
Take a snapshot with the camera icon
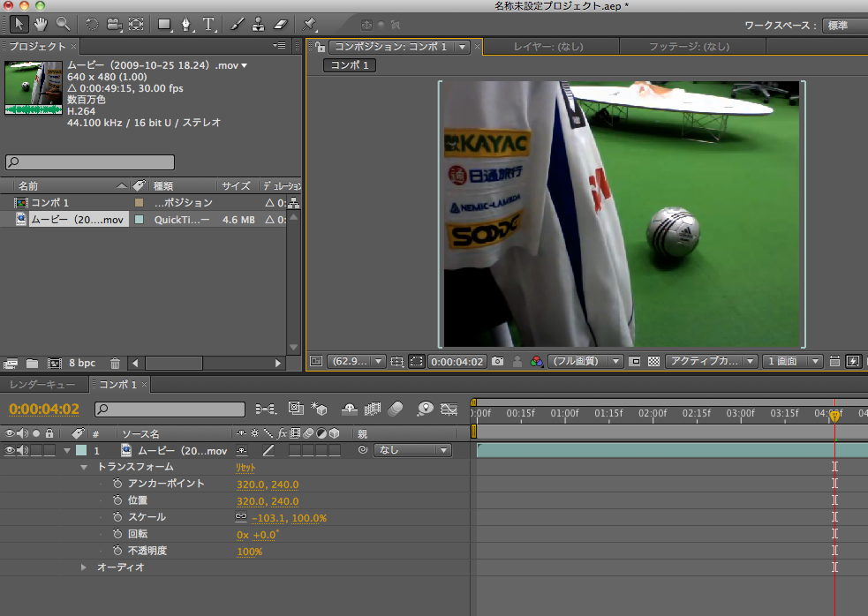click(x=498, y=362)
